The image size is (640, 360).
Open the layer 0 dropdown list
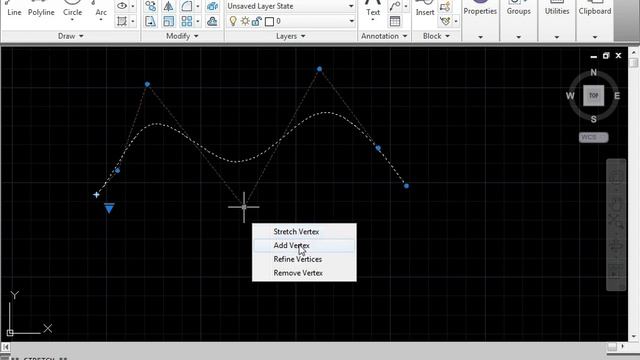point(351,21)
